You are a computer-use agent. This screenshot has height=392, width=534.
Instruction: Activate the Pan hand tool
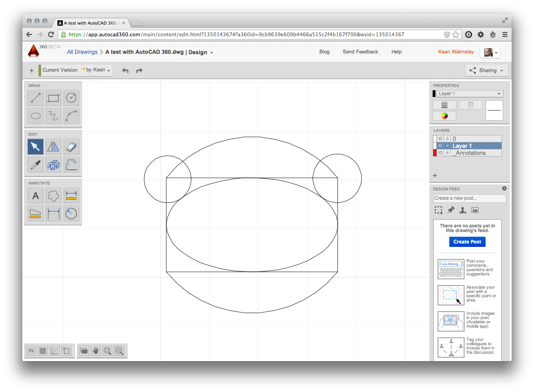point(96,351)
